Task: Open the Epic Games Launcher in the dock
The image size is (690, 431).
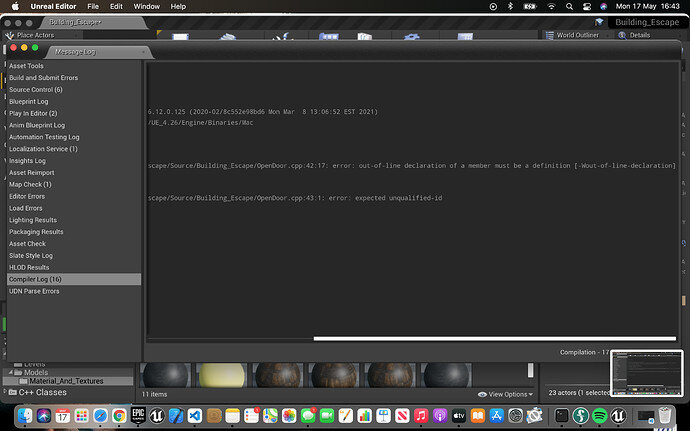Action: click(138, 415)
